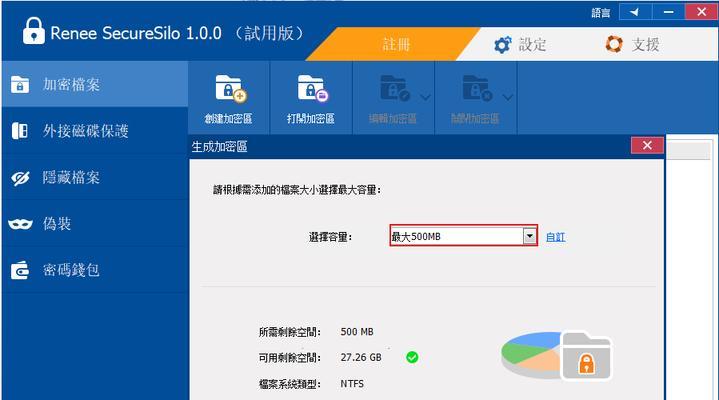Open the 選擇容量 dropdown arrow
Viewport: 719px width, 400px height.
click(x=530, y=236)
